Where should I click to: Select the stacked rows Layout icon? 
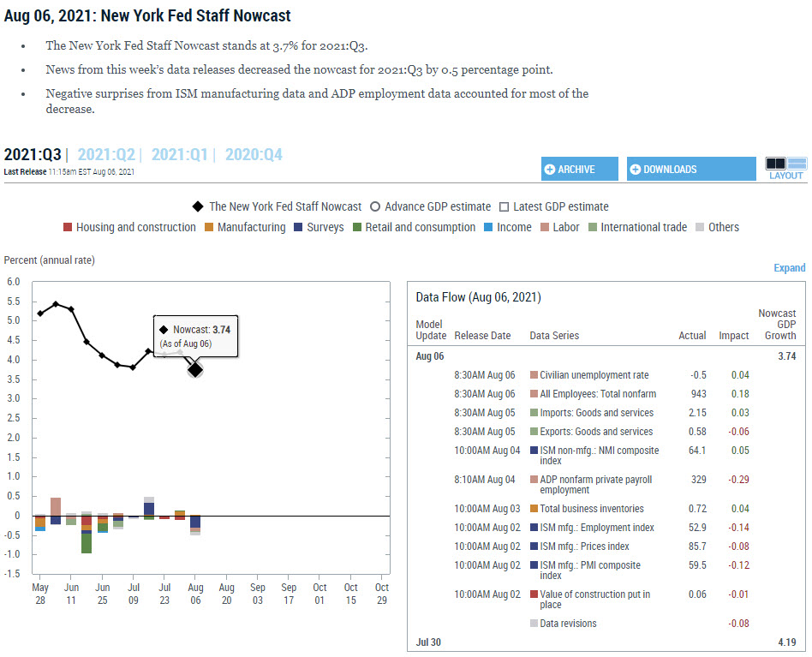tap(797, 163)
